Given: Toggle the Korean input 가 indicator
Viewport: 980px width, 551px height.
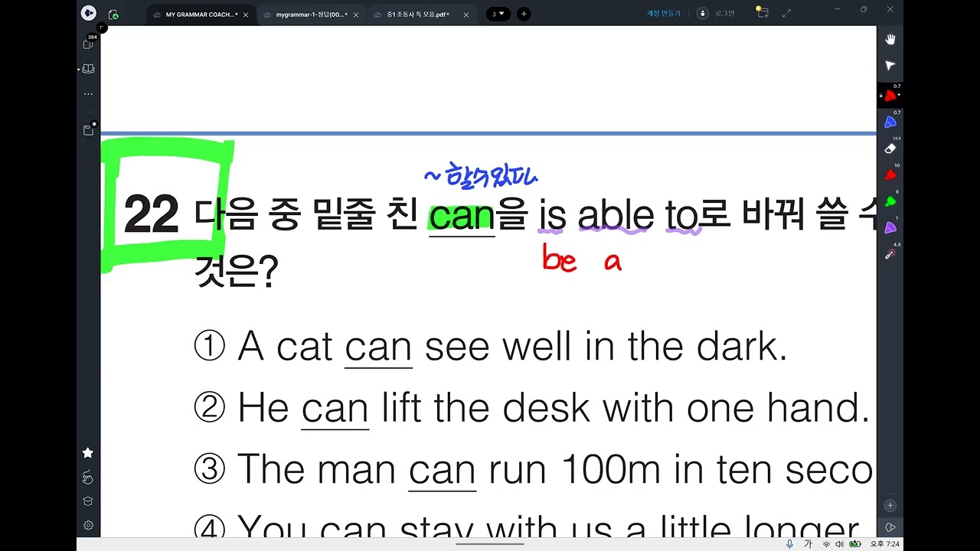Looking at the screenshot, I should point(808,544).
